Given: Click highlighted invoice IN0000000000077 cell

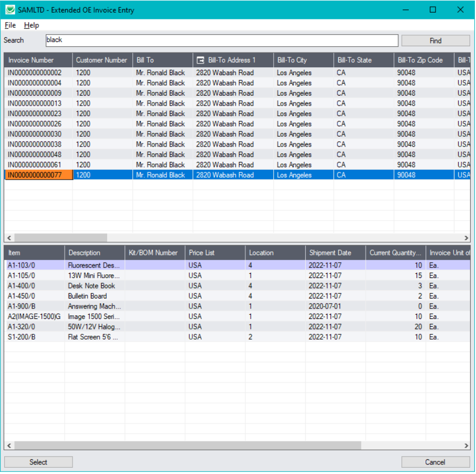Looking at the screenshot, I should [x=38, y=175].
